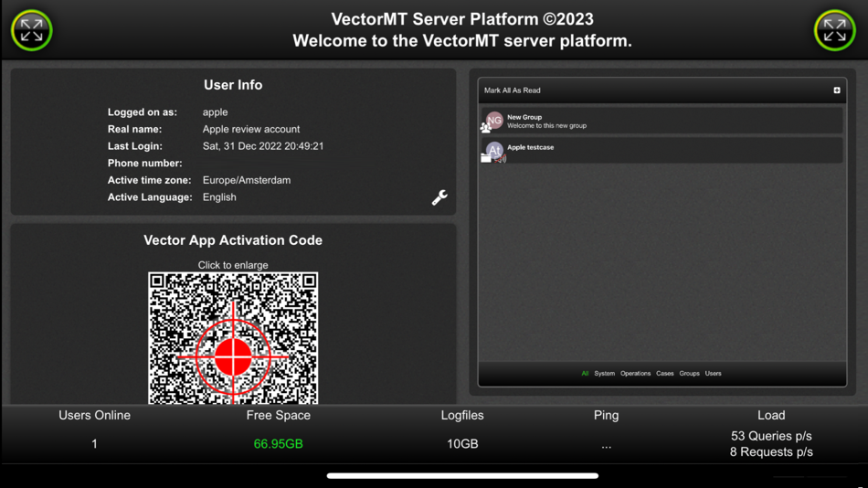This screenshot has height=488, width=868.
Task: Switch to the Cases filter tab
Action: (x=665, y=374)
